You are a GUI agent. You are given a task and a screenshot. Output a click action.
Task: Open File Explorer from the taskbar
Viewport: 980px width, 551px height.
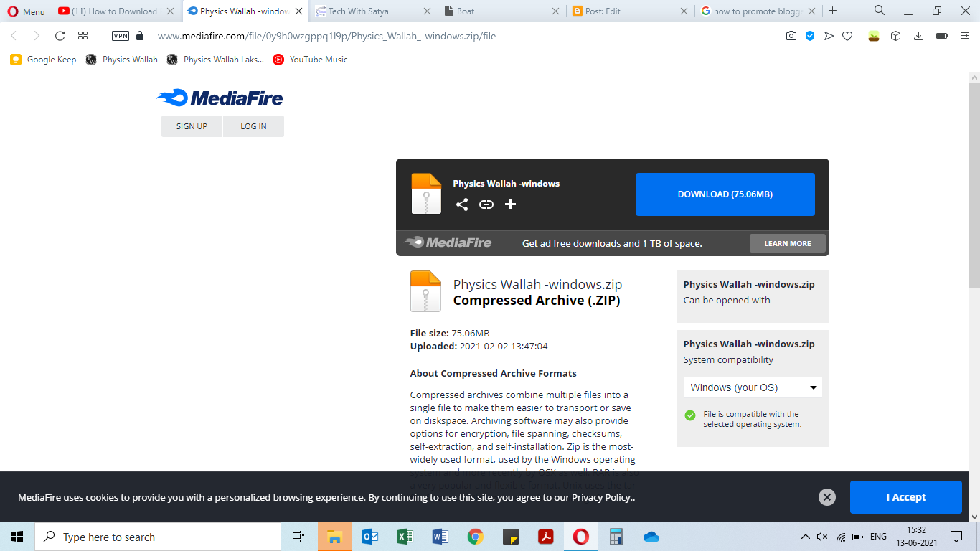click(x=334, y=537)
